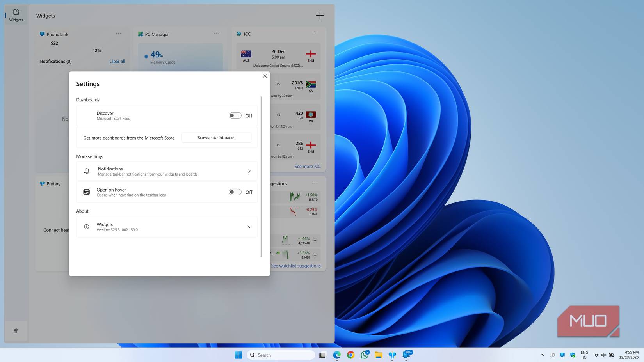Open the Watchlist suggestions options menu
644x362 pixels.
(x=315, y=183)
